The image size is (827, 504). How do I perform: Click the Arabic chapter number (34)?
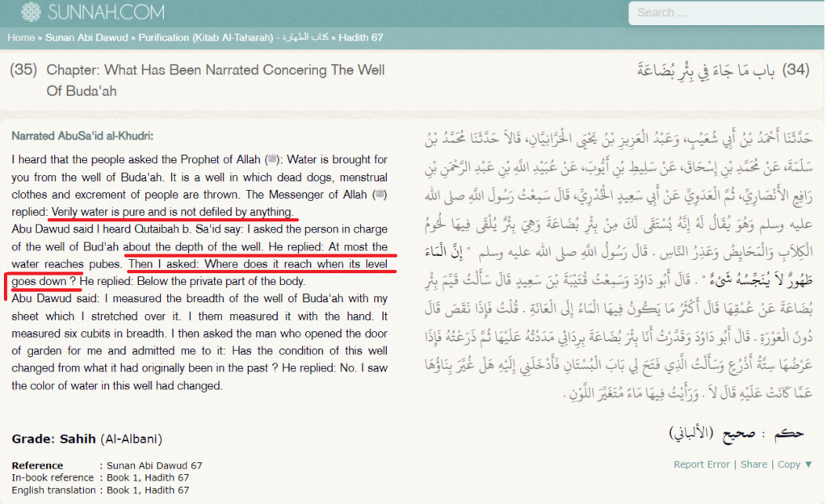tap(796, 69)
